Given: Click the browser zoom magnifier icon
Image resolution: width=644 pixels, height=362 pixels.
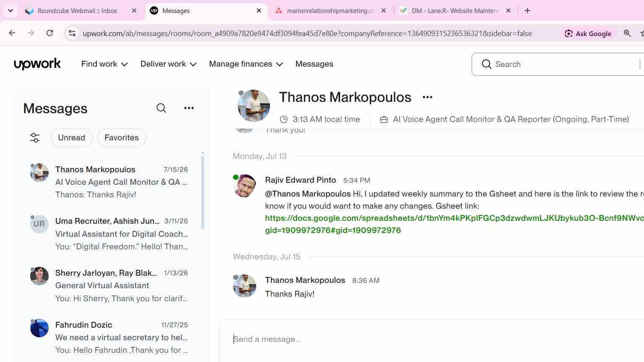Looking at the screenshot, I should 627,34.
